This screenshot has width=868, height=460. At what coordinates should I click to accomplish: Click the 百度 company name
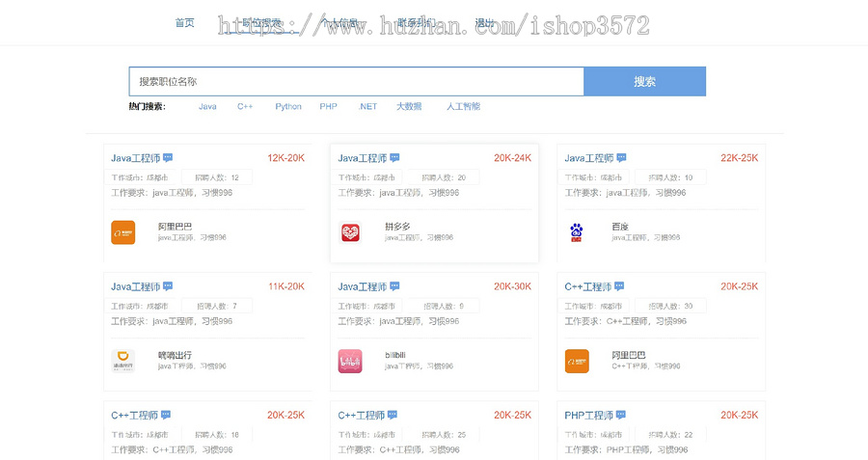click(x=620, y=227)
